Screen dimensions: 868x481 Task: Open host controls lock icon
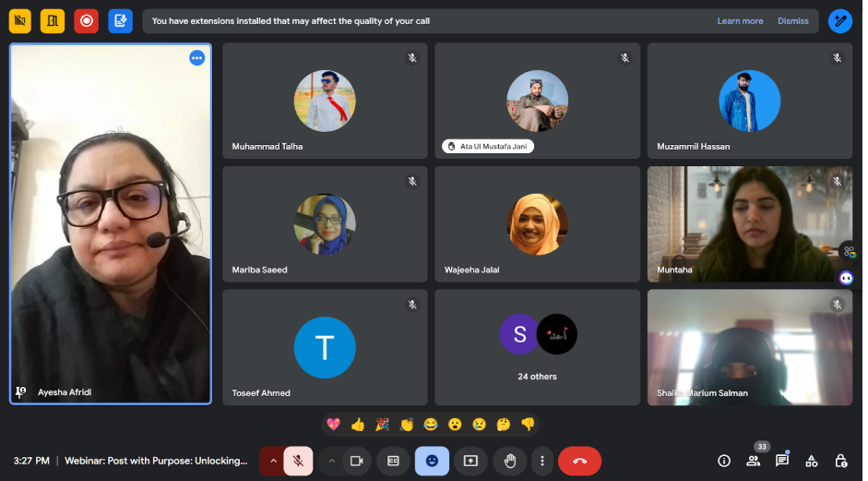tap(840, 461)
